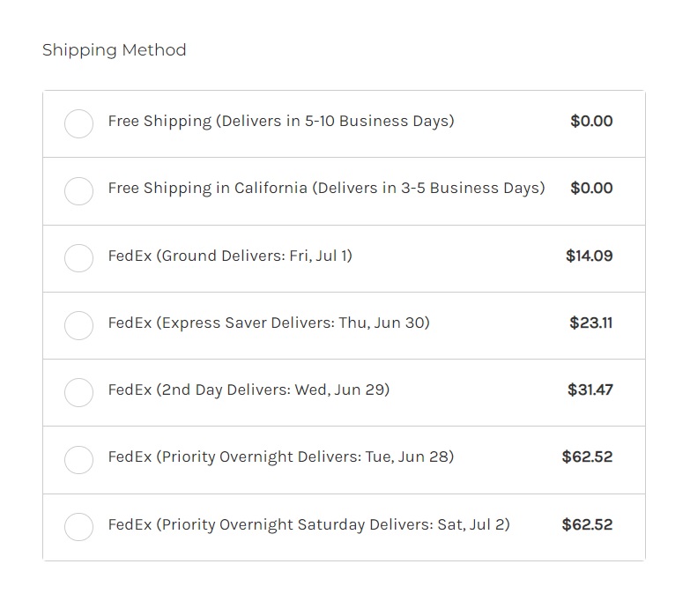
Task: Click the Free Shipping 5-10 Business Days label
Action: (x=281, y=121)
